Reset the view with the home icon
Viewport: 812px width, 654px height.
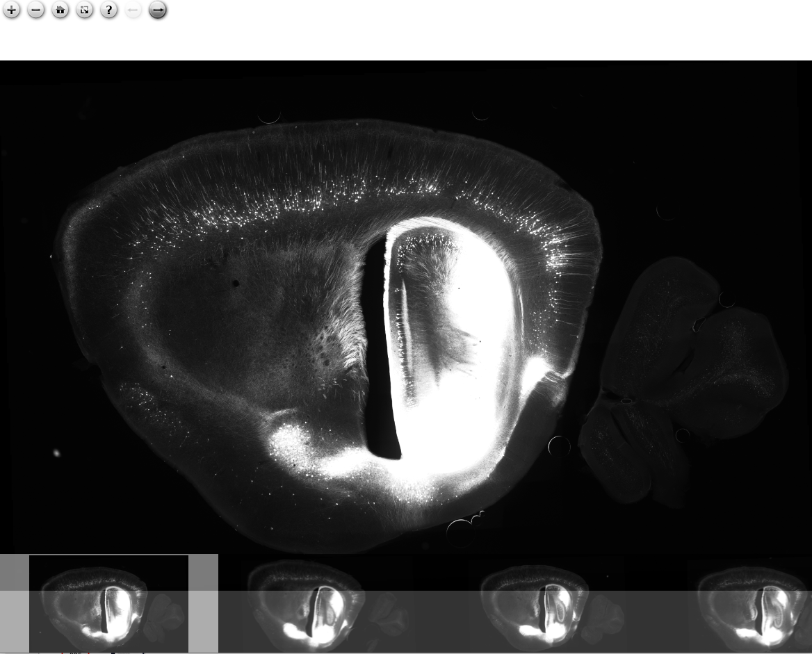coord(61,10)
